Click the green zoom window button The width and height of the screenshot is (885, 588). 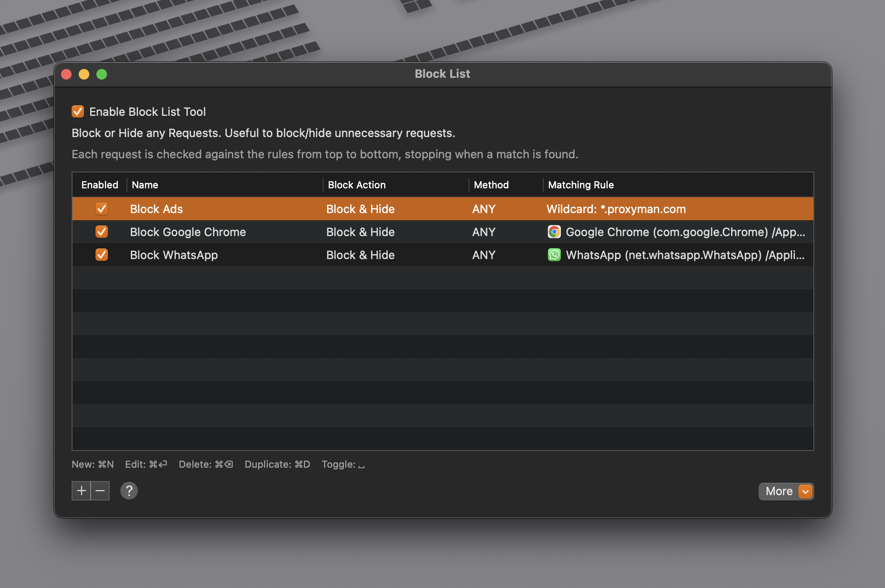point(102,74)
